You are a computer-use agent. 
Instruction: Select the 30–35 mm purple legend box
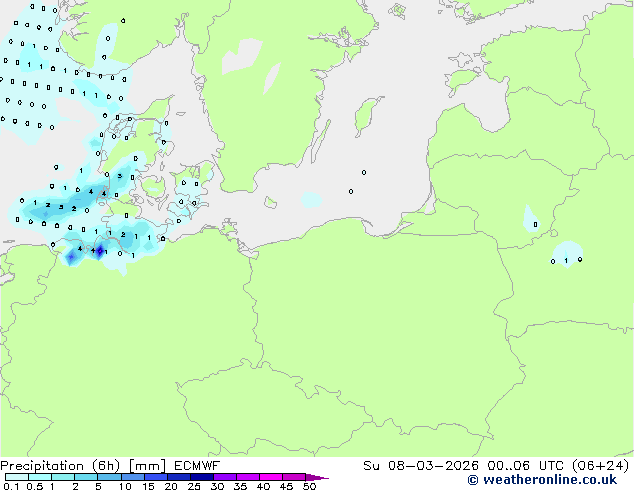click(224, 477)
